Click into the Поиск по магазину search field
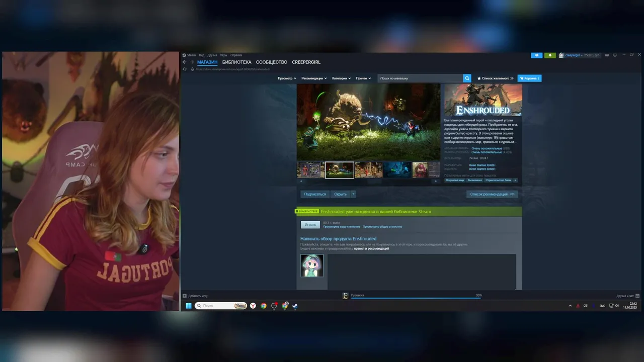This screenshot has height=362, width=644. (x=420, y=78)
